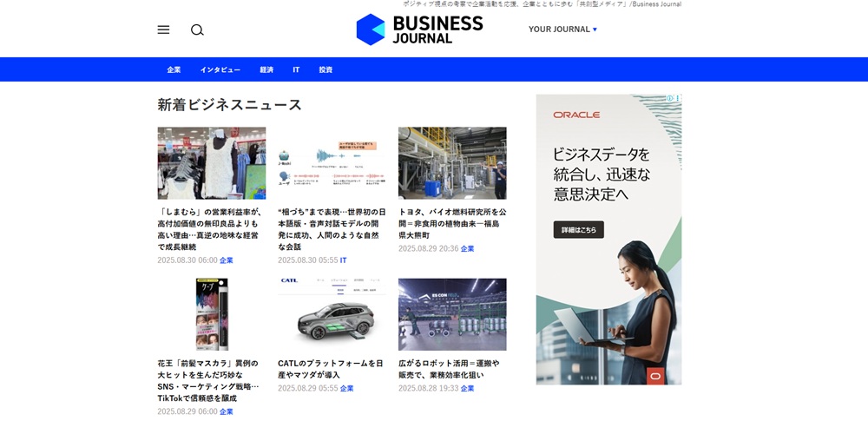Viewport: 868px width, 421px height.
Task: Click the clothing store thumbnail image
Action: (x=212, y=163)
